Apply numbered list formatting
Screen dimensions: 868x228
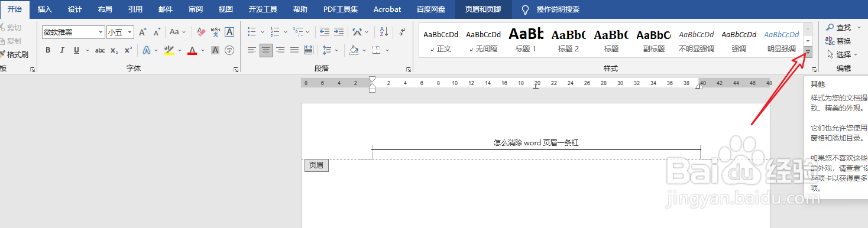coord(274,32)
